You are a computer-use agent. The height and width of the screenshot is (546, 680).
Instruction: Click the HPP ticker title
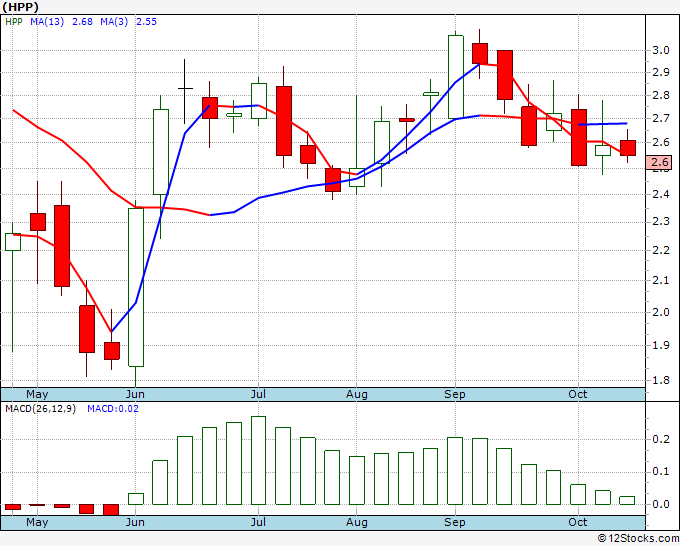(x=20, y=7)
